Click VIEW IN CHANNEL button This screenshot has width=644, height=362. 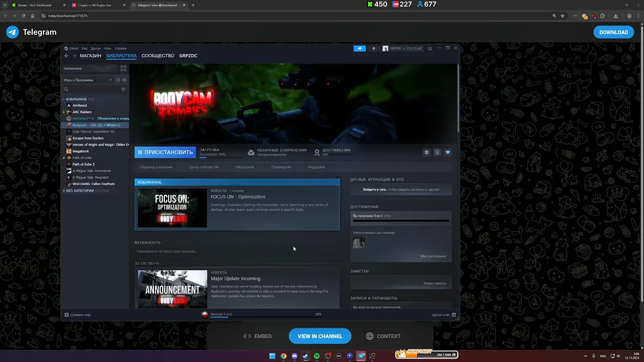(320, 336)
